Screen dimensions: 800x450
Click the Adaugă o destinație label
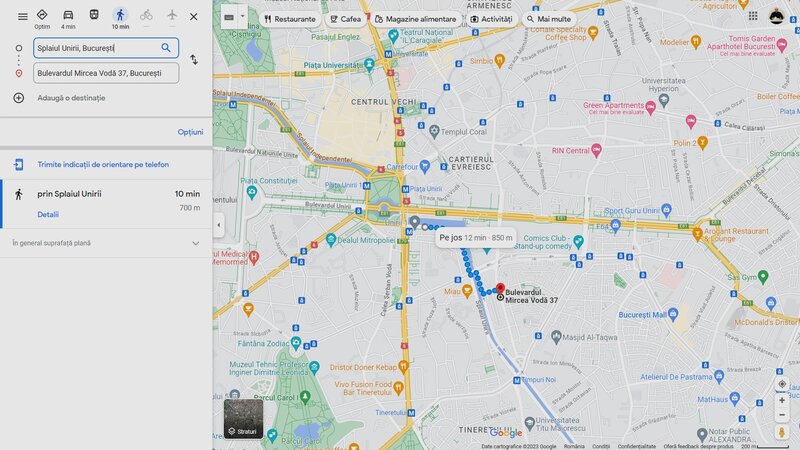[x=71, y=98]
